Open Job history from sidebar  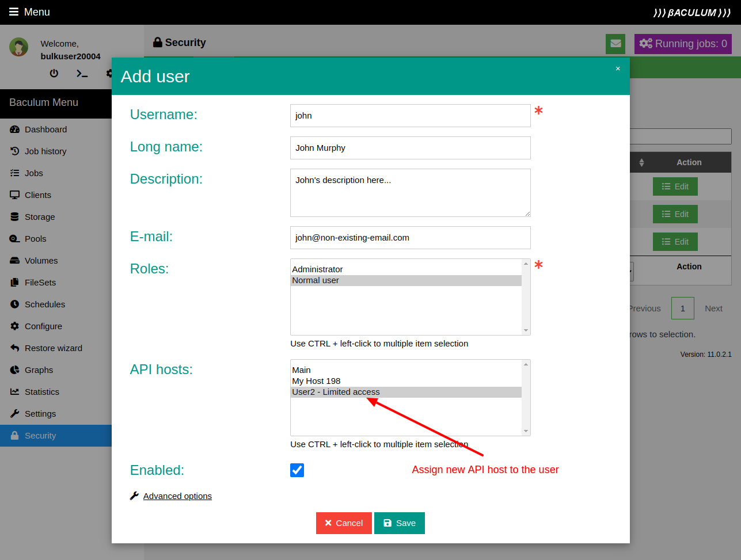[x=45, y=151]
